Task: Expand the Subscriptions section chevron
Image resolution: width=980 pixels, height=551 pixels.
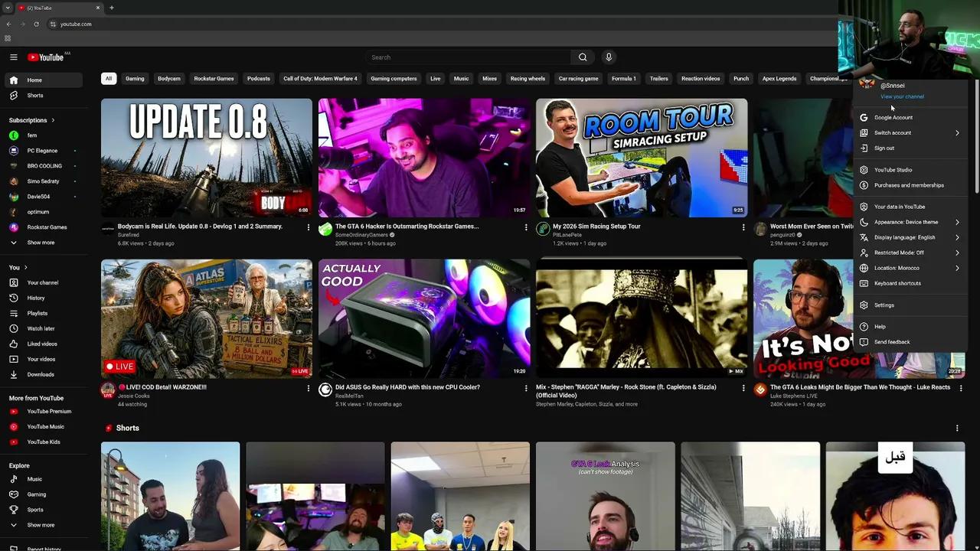Action: (53, 120)
